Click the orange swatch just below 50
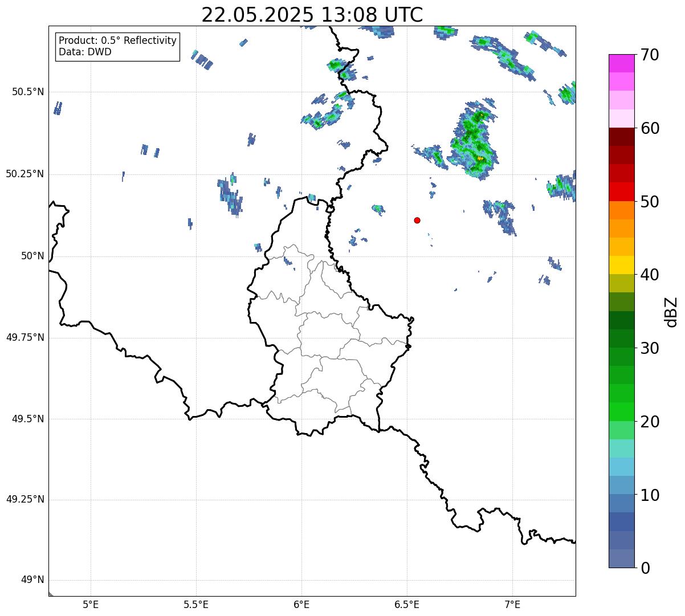 pos(622,210)
